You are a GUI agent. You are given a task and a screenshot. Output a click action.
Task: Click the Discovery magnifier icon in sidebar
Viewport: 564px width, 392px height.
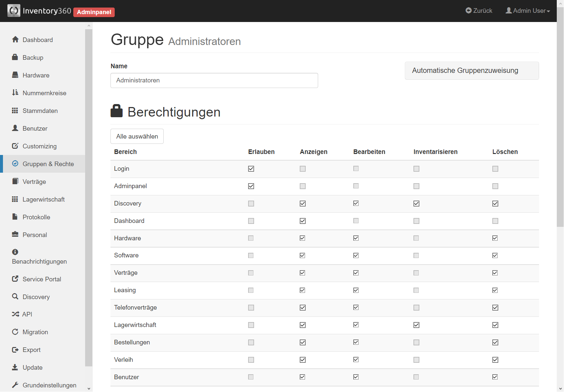(15, 296)
